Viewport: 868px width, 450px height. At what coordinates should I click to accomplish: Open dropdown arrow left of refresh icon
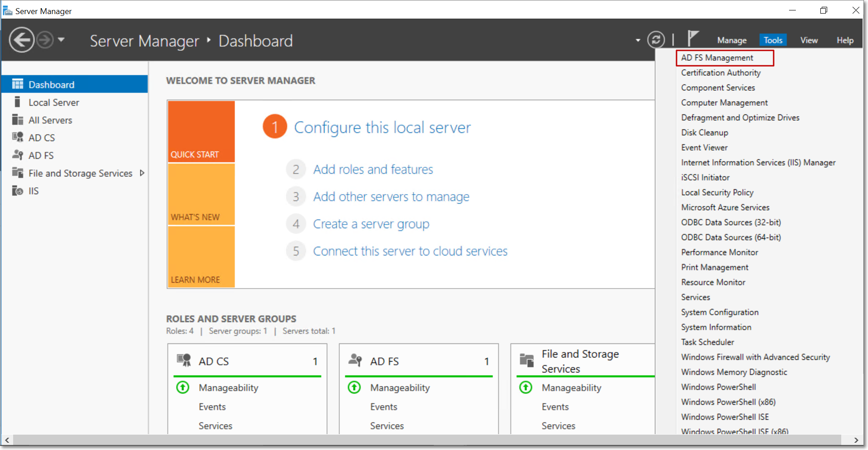638,40
